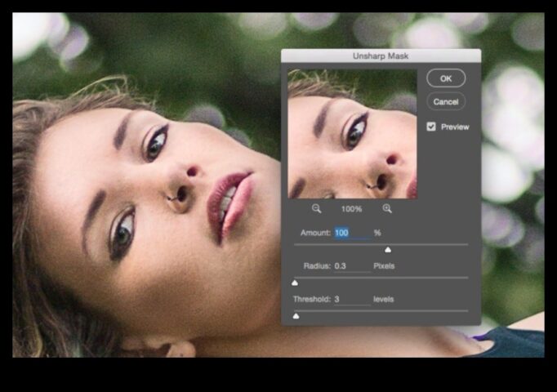Click the Amount label
Screen dimensions: 557x392
315,233
